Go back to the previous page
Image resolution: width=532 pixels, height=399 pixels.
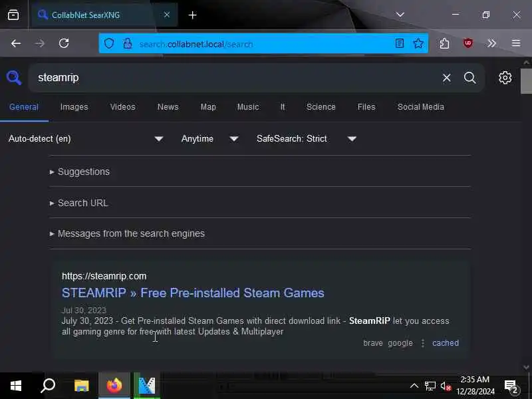[x=15, y=43]
